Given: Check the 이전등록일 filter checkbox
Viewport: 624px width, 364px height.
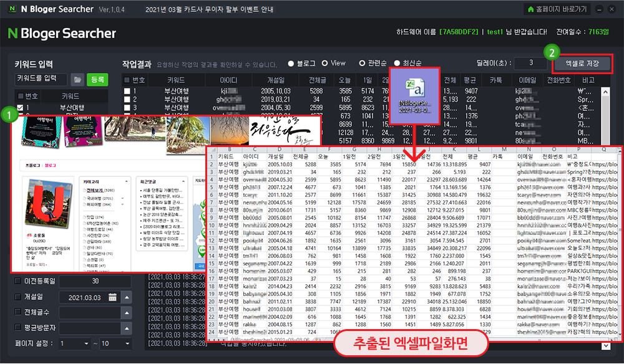Looking at the screenshot, I should click(x=17, y=281).
